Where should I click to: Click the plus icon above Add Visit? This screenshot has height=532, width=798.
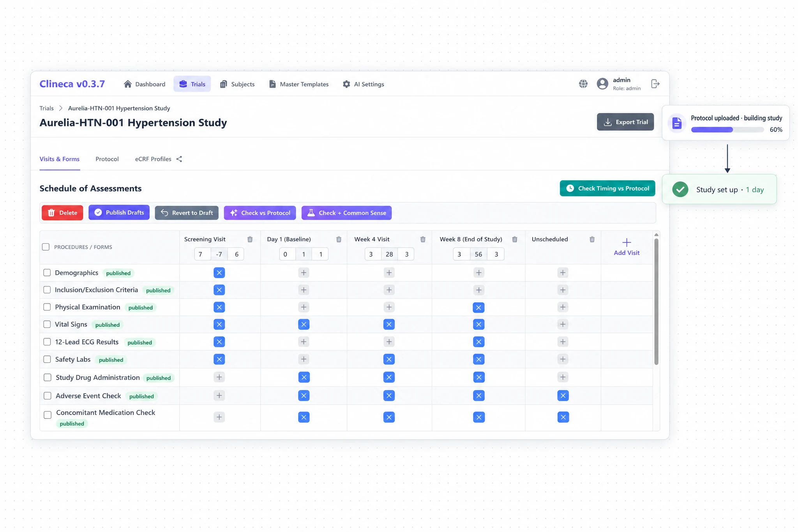tap(627, 242)
